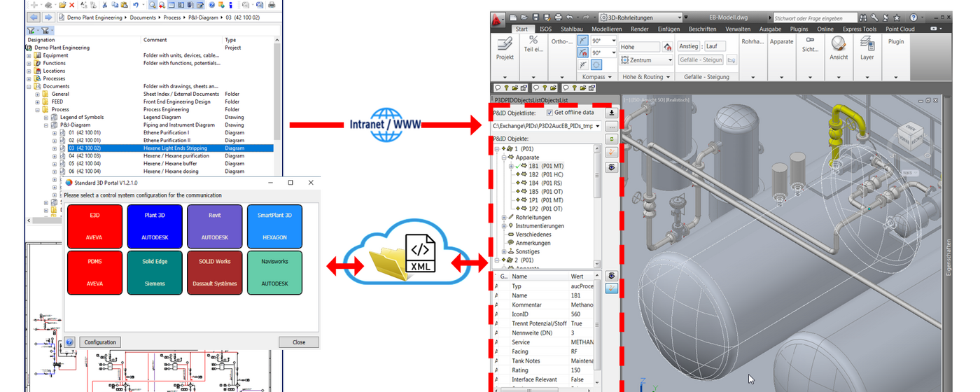Click the Configuration button in the portal dialog

click(x=100, y=342)
